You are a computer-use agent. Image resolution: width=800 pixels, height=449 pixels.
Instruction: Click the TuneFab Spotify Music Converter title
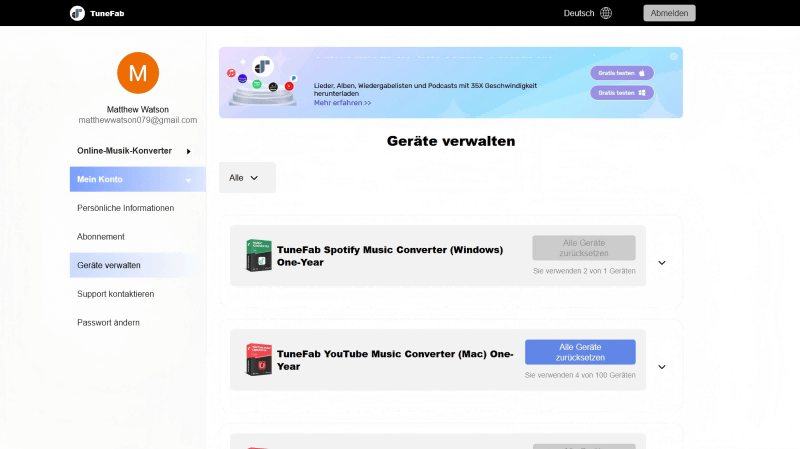(x=390, y=256)
